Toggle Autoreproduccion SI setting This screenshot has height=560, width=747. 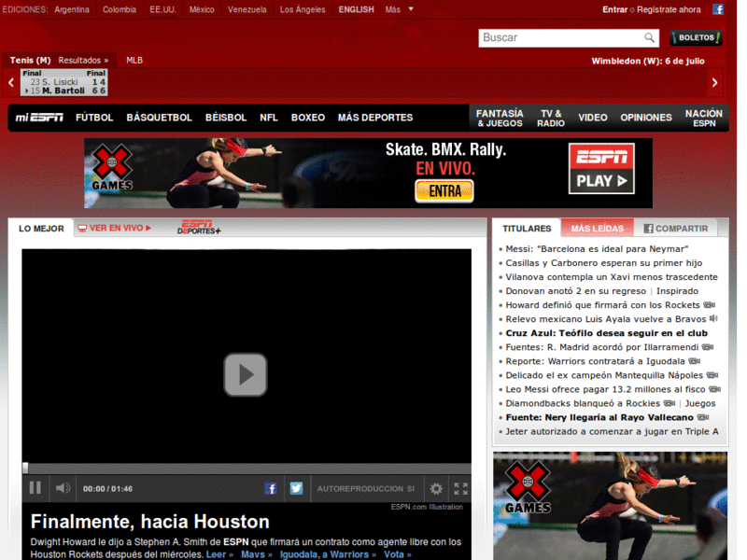366,488
